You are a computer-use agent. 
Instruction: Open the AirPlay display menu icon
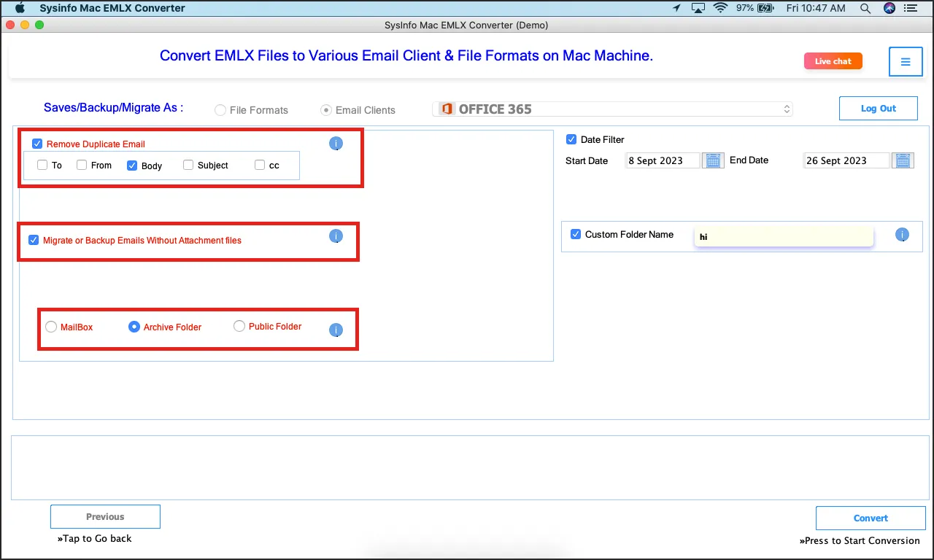698,8
